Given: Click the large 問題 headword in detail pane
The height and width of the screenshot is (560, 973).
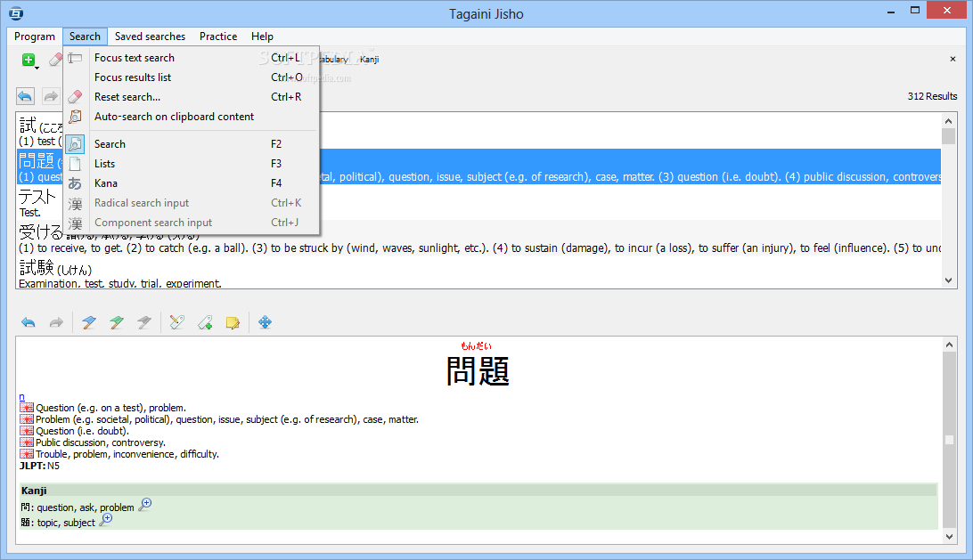Looking at the screenshot, I should tap(478, 372).
